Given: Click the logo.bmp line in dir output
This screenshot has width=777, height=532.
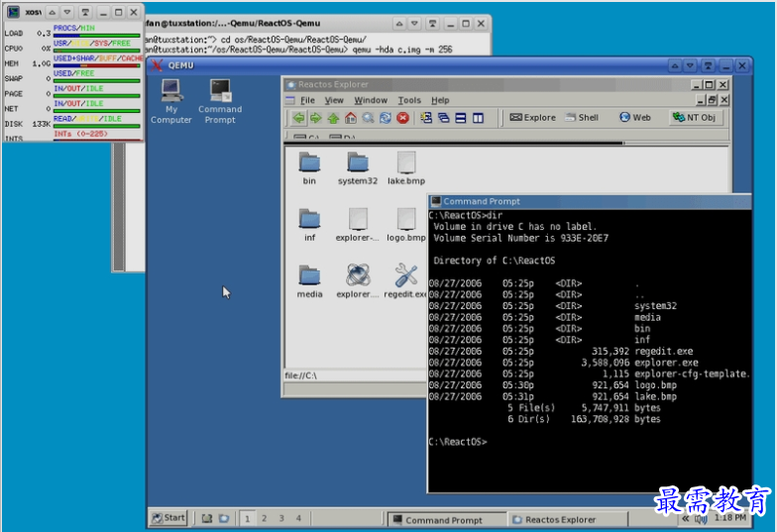Looking at the screenshot, I should [x=553, y=384].
